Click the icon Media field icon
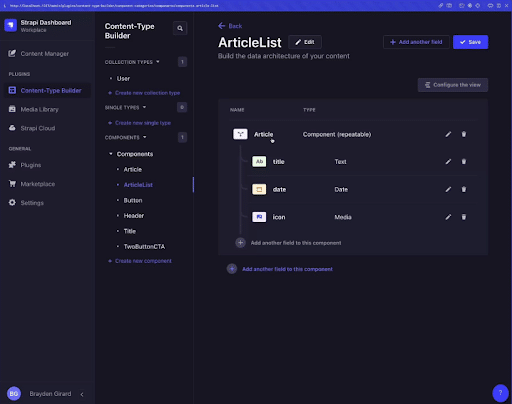 259,217
